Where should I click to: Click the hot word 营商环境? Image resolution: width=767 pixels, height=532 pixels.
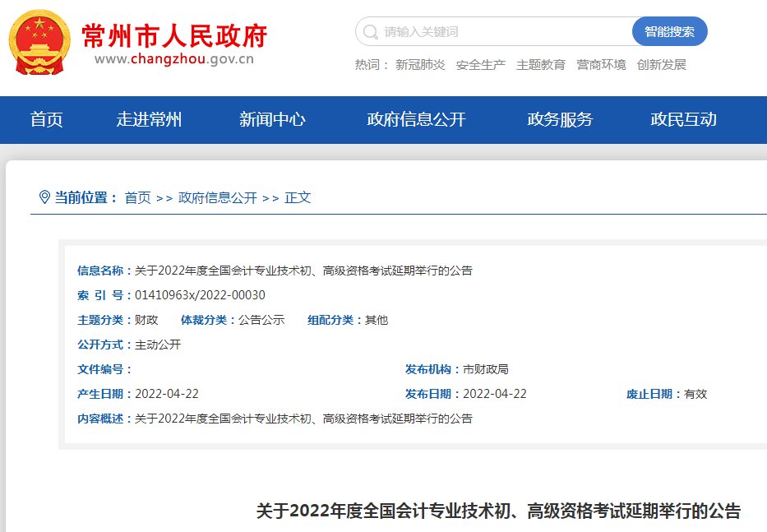click(x=601, y=65)
